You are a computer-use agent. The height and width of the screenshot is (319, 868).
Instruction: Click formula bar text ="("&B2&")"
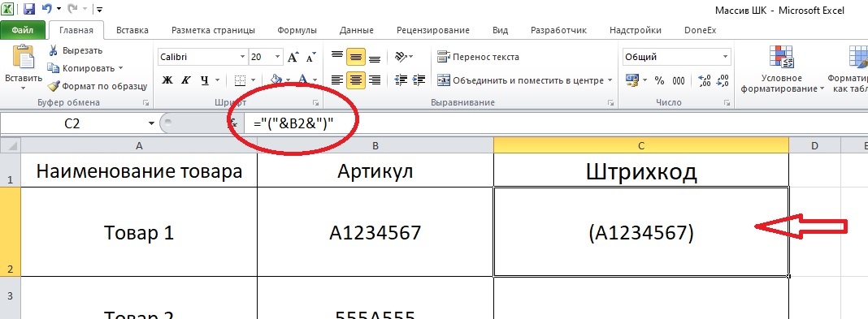[293, 124]
